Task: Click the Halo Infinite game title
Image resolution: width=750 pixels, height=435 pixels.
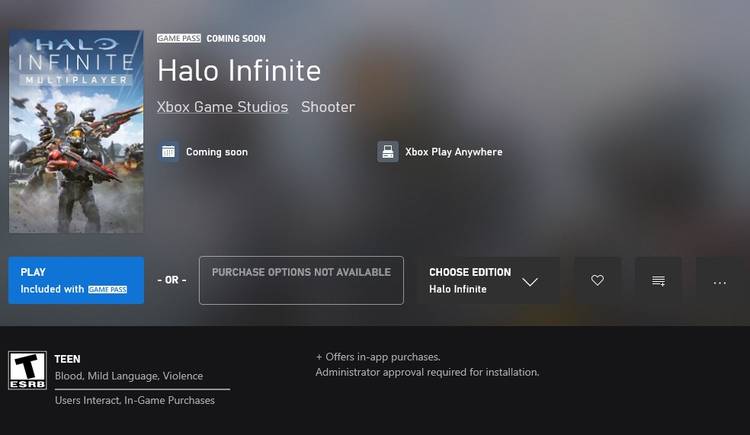Action: 239,71
